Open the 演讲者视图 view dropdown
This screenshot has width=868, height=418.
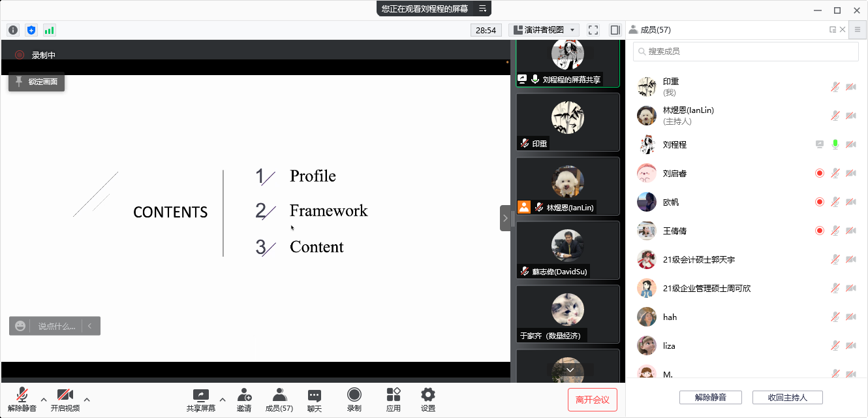pos(544,30)
